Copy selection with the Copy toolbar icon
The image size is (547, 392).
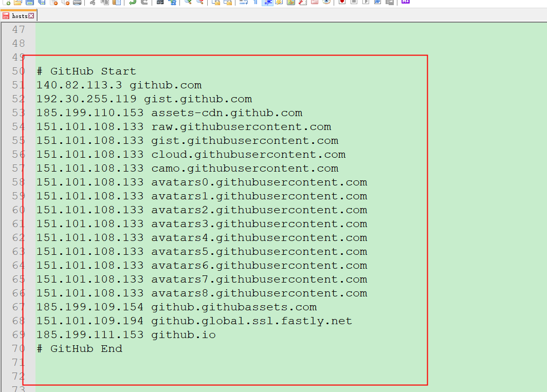[105, 2]
